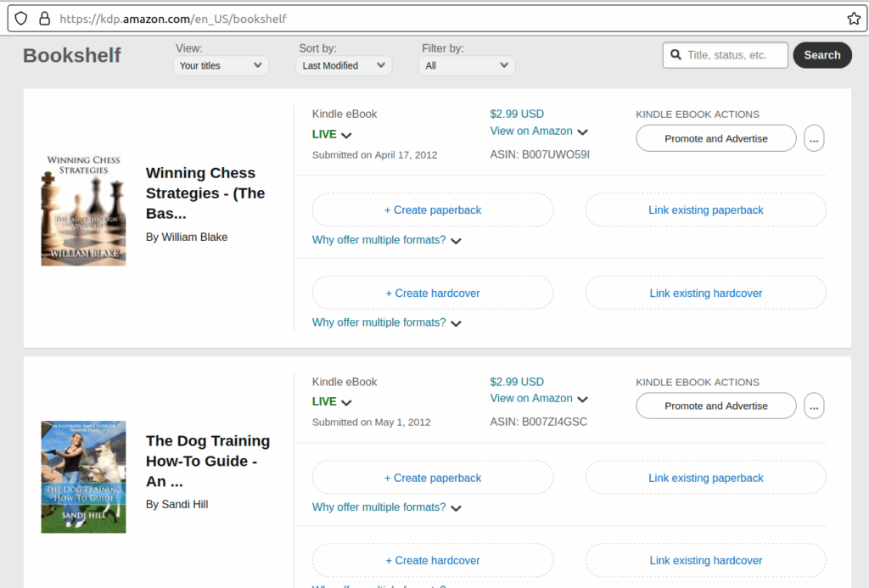Click the Dog Training How-To Guide cover thumbnail

click(83, 477)
